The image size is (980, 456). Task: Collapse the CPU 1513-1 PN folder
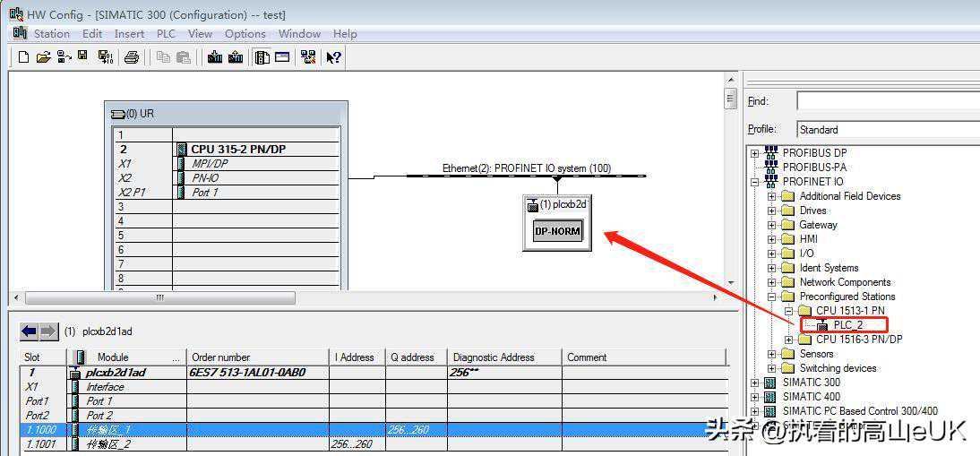tap(789, 311)
